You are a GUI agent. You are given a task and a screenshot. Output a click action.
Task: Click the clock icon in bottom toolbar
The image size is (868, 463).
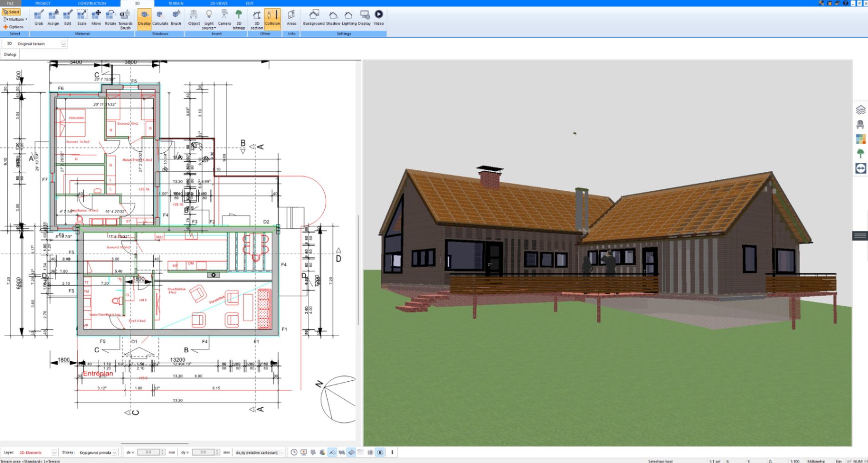click(x=294, y=452)
